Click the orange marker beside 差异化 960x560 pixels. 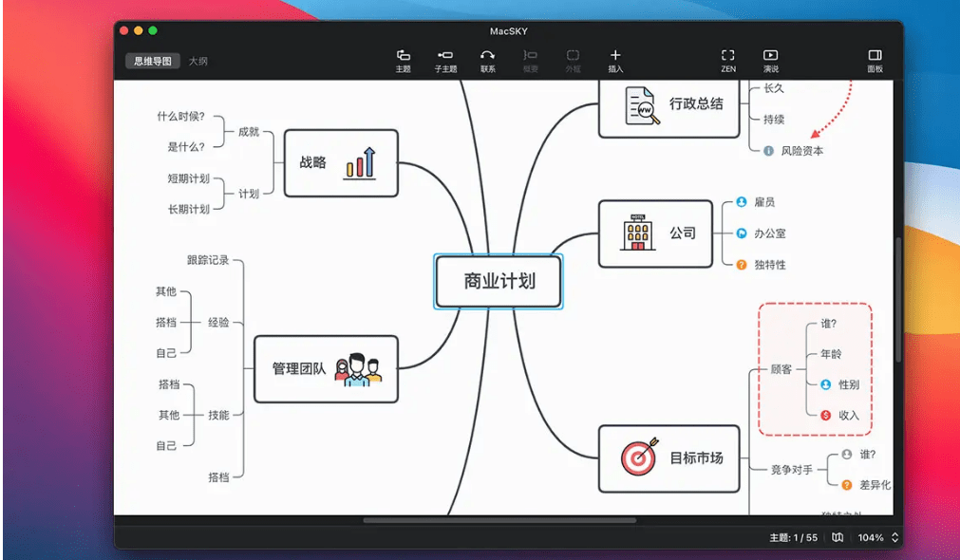[846, 485]
